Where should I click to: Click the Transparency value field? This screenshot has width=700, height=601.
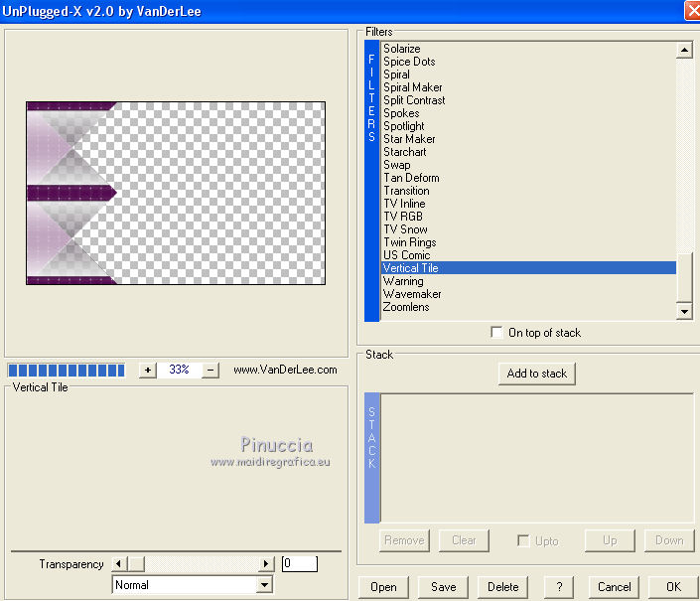click(x=299, y=563)
